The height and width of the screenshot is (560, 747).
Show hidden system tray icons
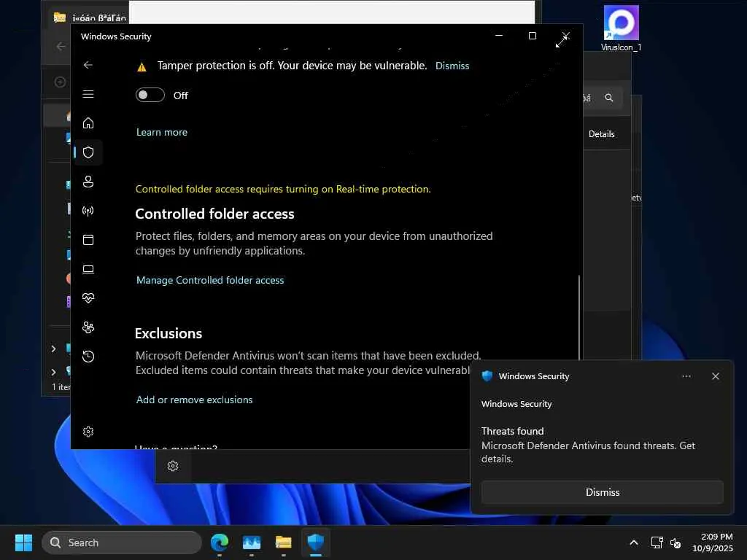(x=634, y=542)
